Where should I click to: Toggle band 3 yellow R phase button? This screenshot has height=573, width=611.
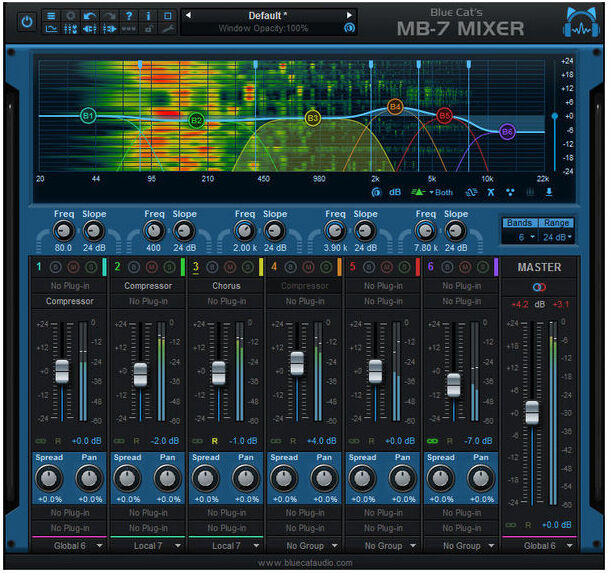point(215,441)
